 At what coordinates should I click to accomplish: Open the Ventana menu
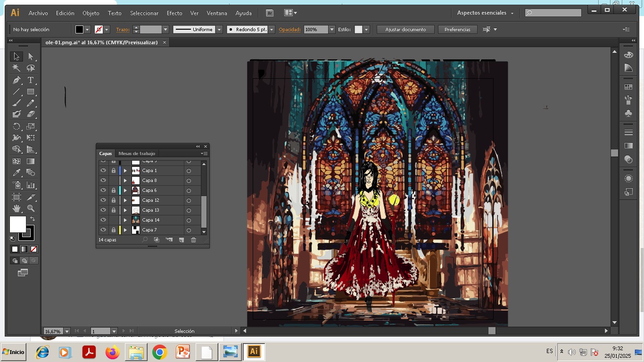[217, 13]
